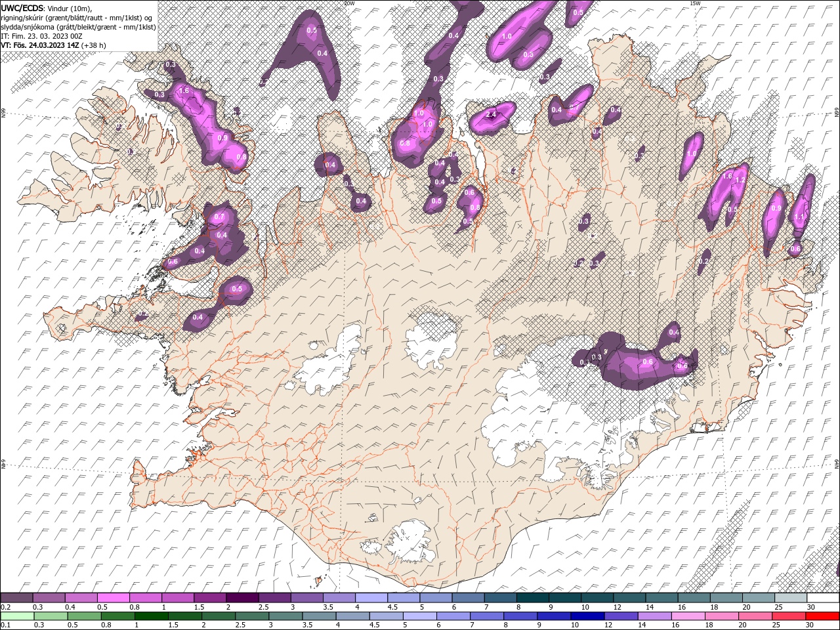Click the light grey snow swatch labeled 25
Screen dimensions: 840x630
tap(790, 598)
